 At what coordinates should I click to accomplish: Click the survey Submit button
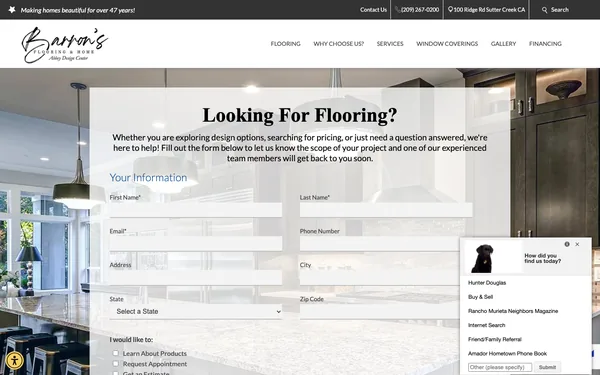pyautogui.click(x=547, y=367)
